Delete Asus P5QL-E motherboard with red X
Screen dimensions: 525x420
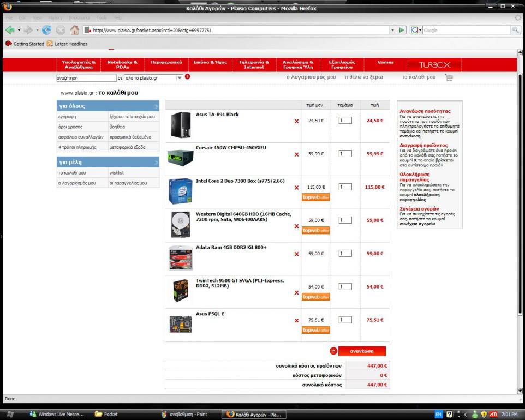click(x=297, y=320)
